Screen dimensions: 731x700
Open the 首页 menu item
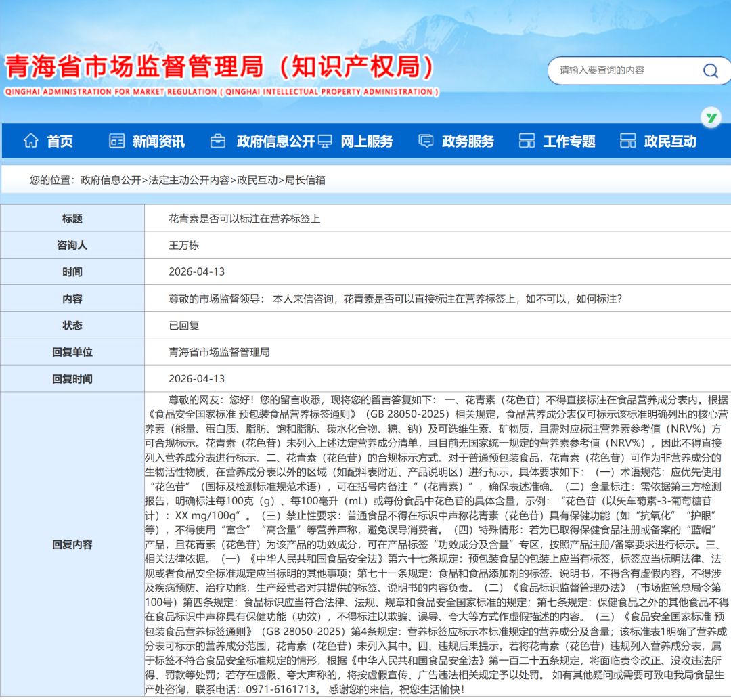coord(60,141)
